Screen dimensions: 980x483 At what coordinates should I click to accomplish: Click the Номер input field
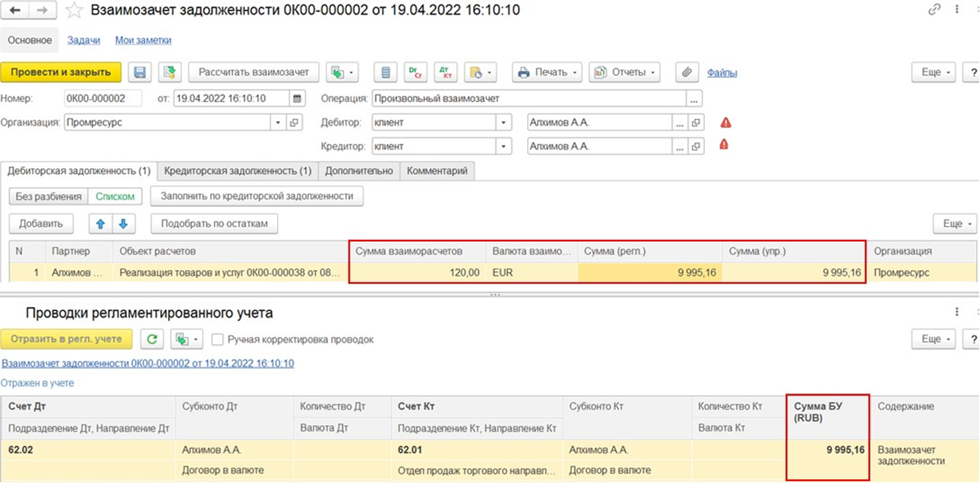102,99
